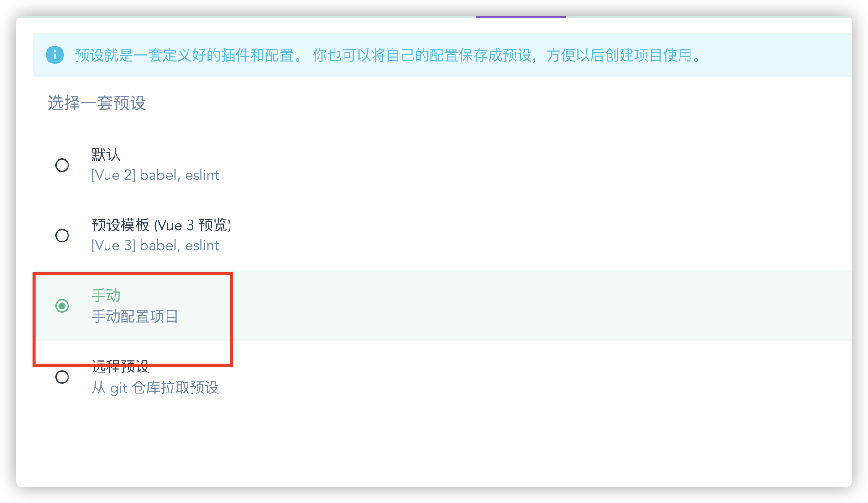Select the 远程预设 radio button
The height and width of the screenshot is (503, 868).
point(62,377)
